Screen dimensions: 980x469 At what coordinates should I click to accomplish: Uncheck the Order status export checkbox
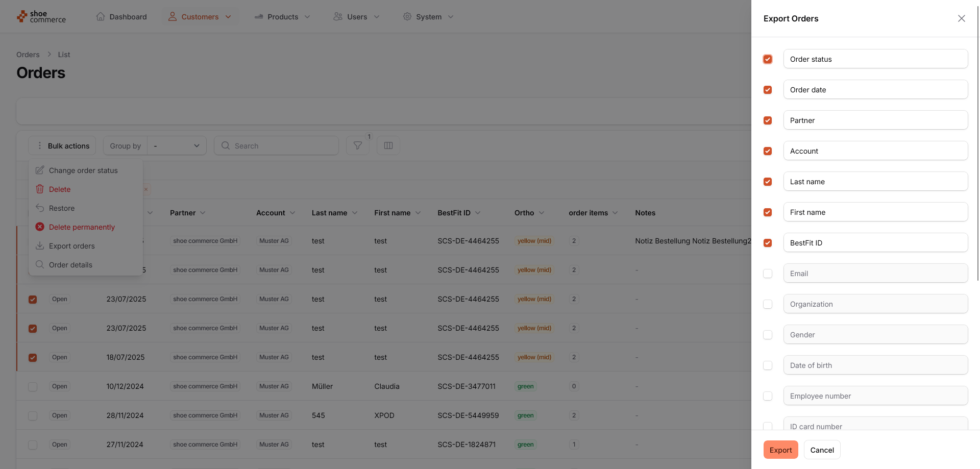768,59
